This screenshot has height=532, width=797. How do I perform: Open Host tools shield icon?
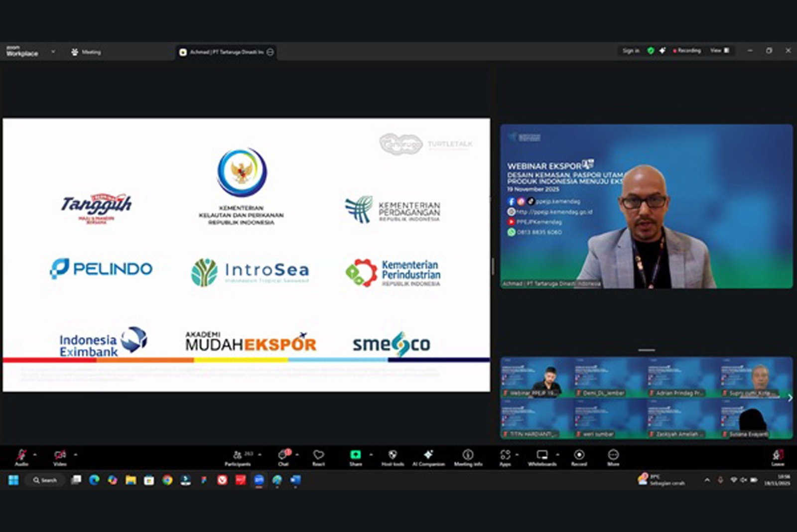[x=393, y=456]
